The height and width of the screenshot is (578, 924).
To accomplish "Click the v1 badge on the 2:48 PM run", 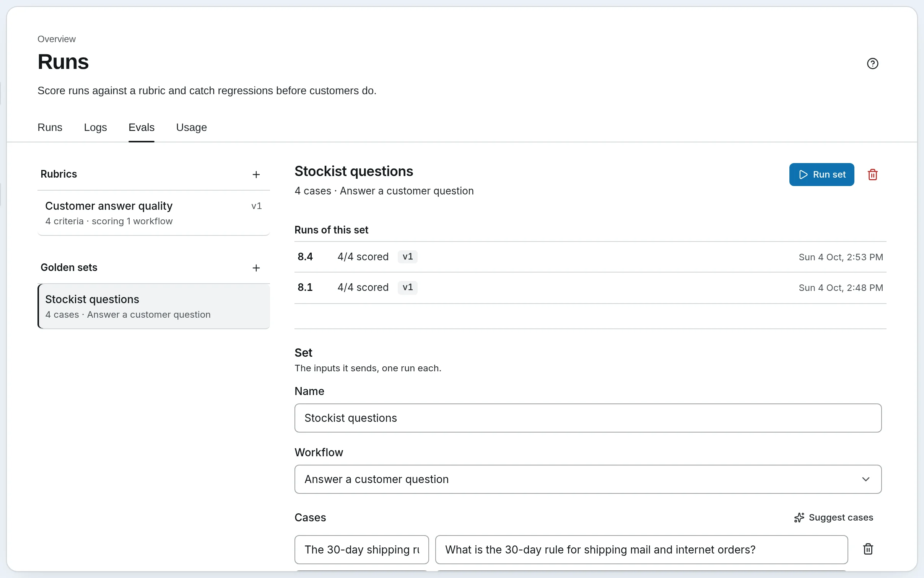I will [407, 287].
